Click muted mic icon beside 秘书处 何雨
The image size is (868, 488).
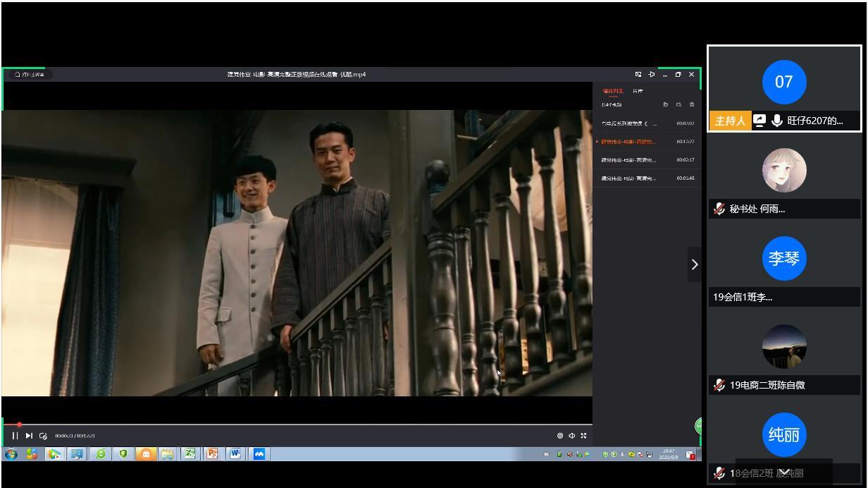(719, 209)
